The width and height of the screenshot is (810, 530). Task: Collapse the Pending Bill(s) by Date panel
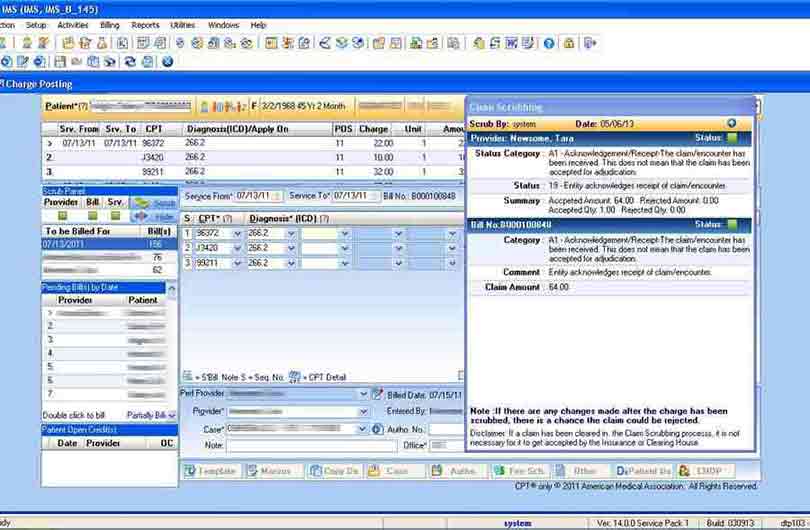[x=172, y=289]
